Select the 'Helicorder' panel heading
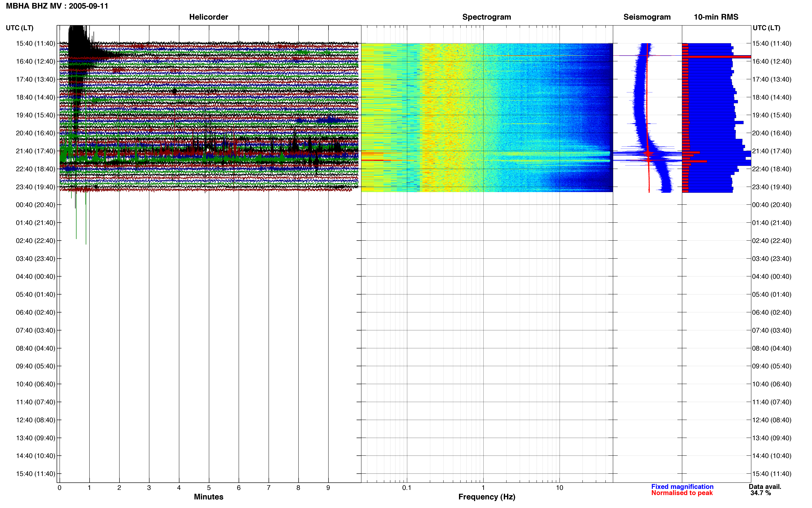Viewport: 812px width, 508px height. pos(209,17)
